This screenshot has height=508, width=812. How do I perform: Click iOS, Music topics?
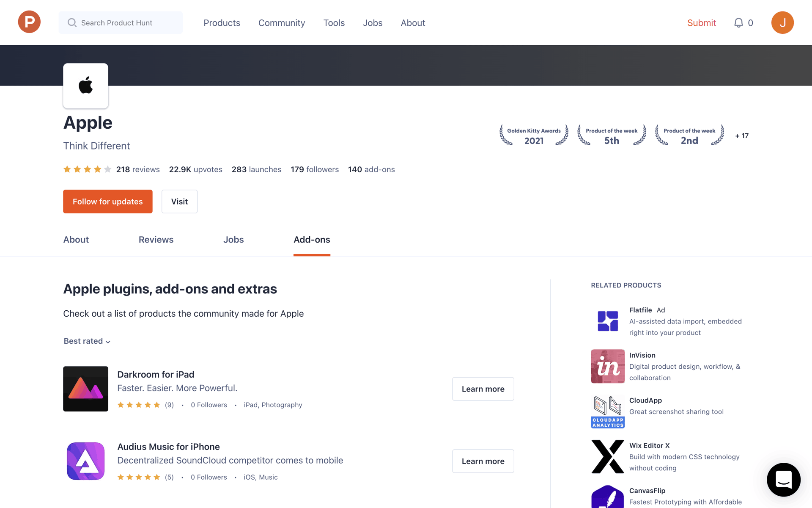(261, 477)
